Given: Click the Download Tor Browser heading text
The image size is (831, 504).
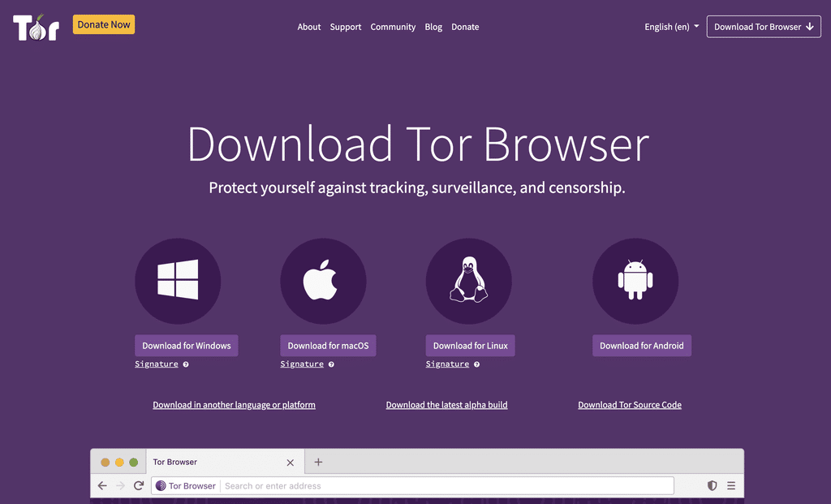Looking at the screenshot, I should [418, 144].
